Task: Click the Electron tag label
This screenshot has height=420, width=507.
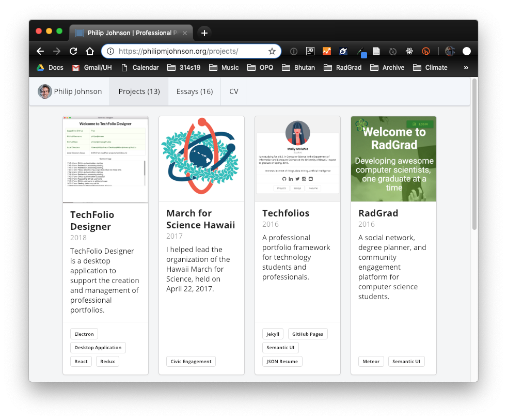Action: coord(84,334)
